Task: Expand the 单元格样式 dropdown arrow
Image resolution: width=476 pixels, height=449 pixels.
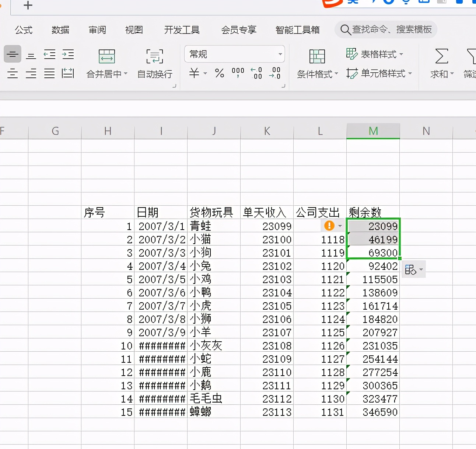Action: (x=410, y=73)
